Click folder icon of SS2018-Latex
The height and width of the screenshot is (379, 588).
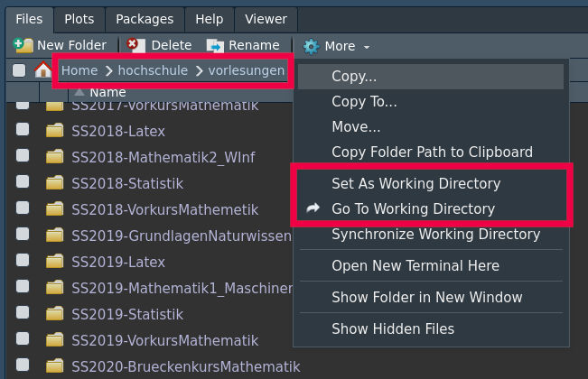55,132
